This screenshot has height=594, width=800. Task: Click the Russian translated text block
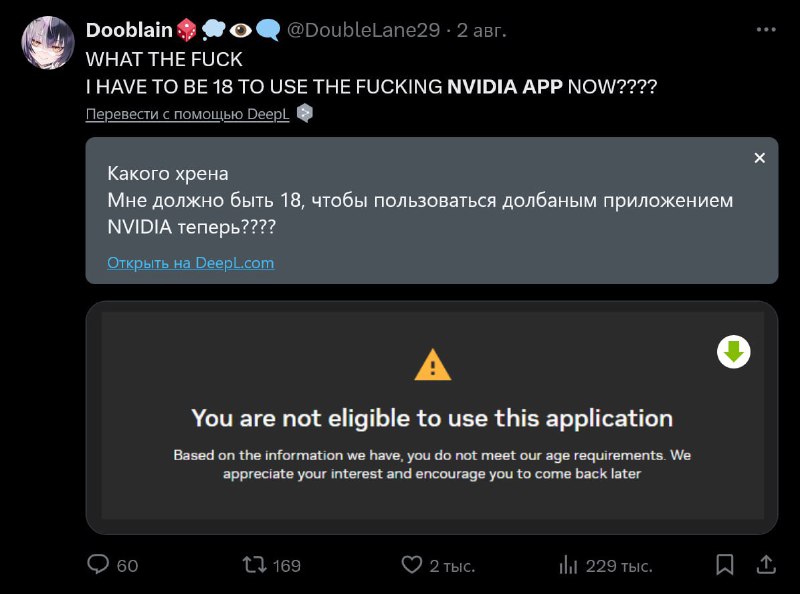(x=420, y=201)
